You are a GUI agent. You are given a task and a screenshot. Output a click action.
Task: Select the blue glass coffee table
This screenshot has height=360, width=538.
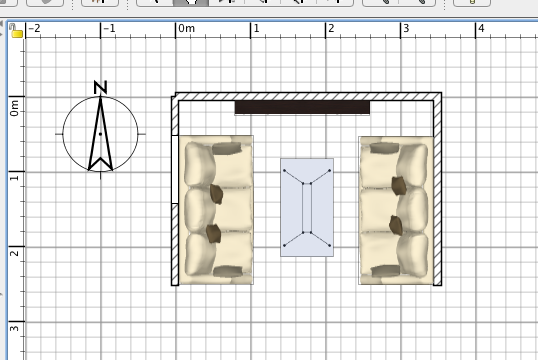[307, 207]
